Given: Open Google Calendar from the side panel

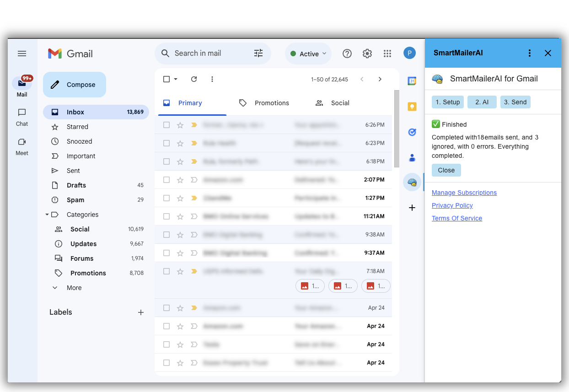Looking at the screenshot, I should (x=412, y=81).
